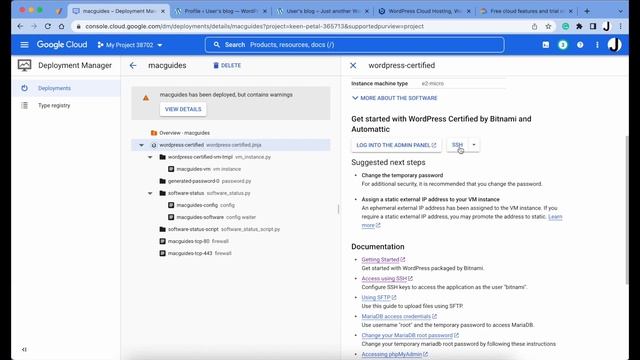
Task: Click the warning triangle icon
Action: point(146,98)
